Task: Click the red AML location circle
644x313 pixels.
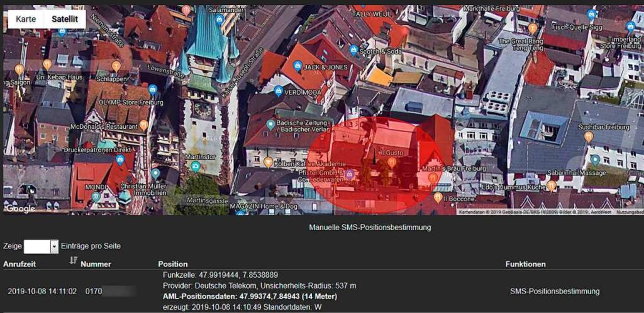Action: [375, 165]
